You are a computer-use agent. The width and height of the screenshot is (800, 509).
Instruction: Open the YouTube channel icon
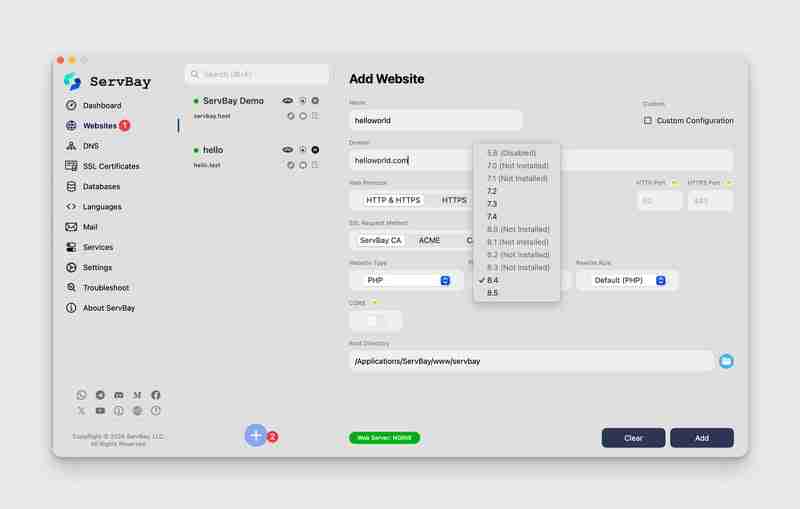coord(100,411)
